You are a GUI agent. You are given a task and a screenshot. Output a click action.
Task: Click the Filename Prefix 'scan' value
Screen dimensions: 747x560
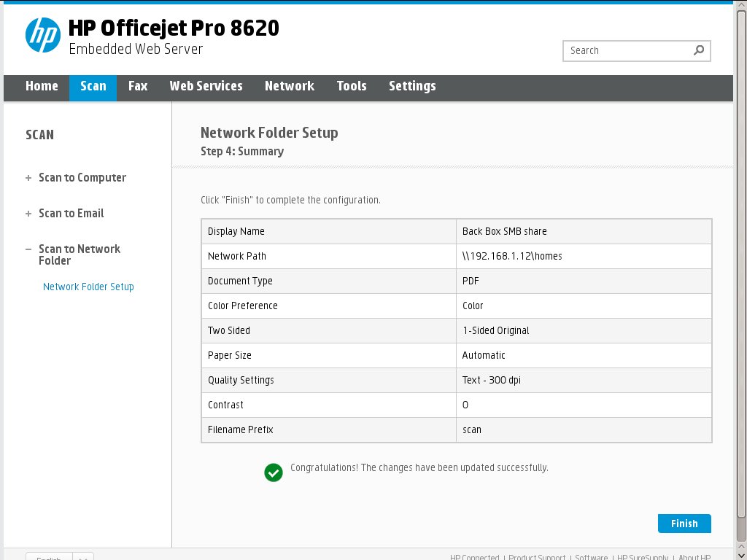[472, 429]
